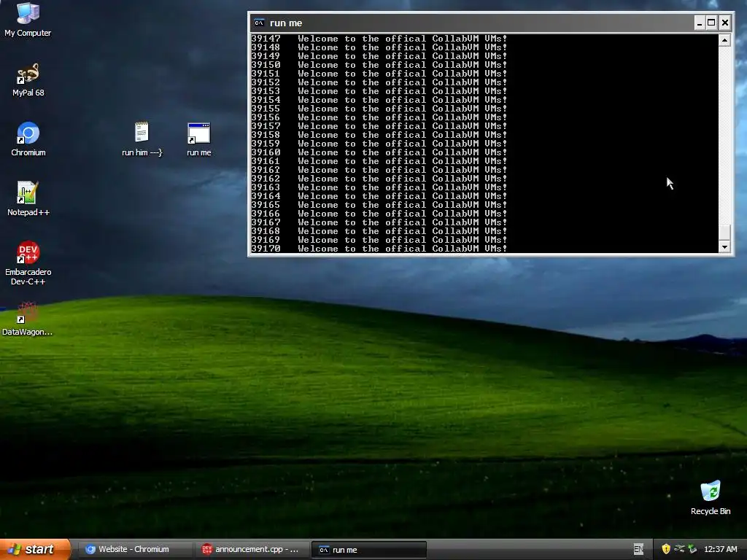Maximize the 'run me' console window

click(711, 23)
